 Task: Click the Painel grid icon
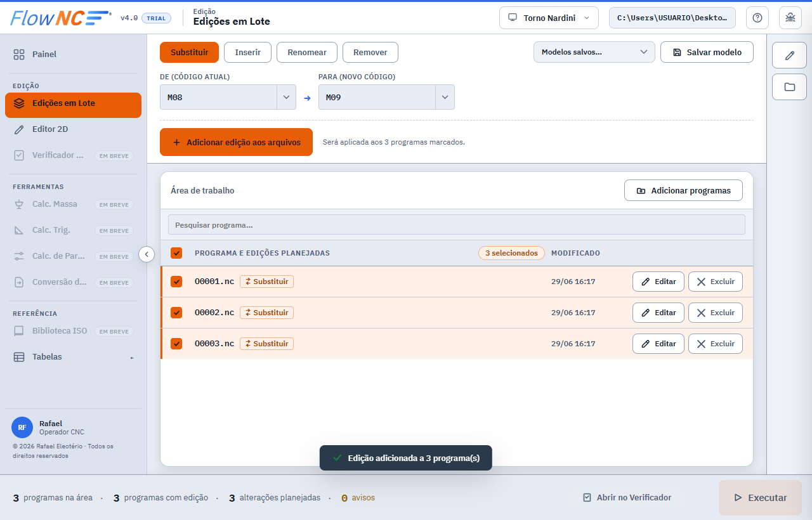point(19,55)
